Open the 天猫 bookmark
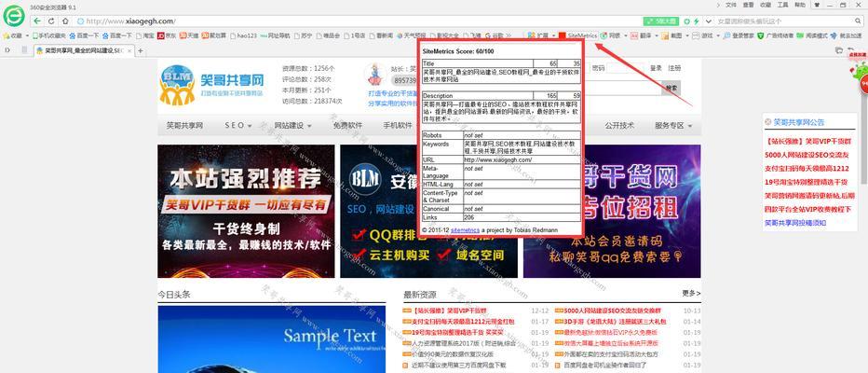 (189, 35)
